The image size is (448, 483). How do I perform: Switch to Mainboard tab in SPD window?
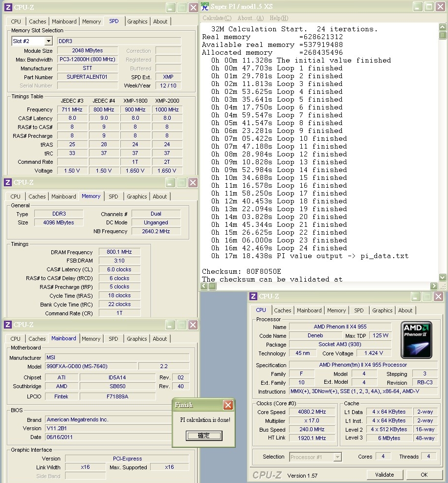pyautogui.click(x=64, y=22)
